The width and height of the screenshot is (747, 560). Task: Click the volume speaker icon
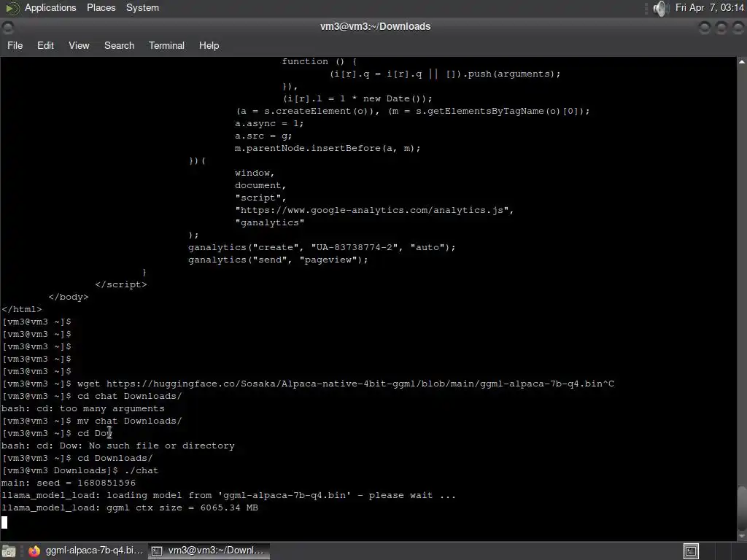tap(660, 8)
